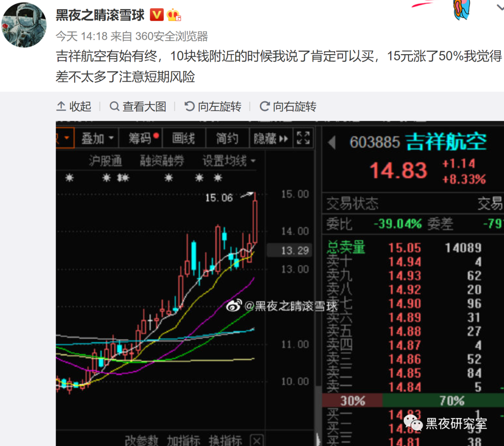Screen dimensions: 504x446
Task: Click the 委比 value -39.04%
Action: [398, 223]
